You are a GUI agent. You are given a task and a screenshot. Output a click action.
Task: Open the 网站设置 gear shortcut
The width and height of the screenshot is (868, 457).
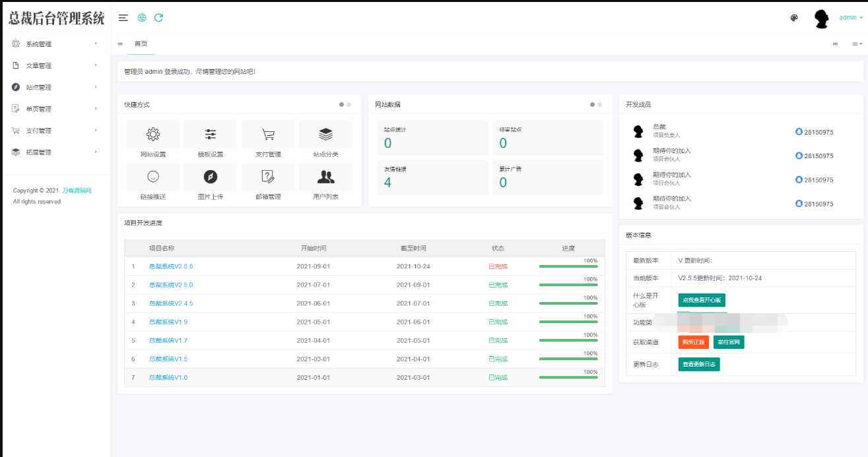pos(153,135)
